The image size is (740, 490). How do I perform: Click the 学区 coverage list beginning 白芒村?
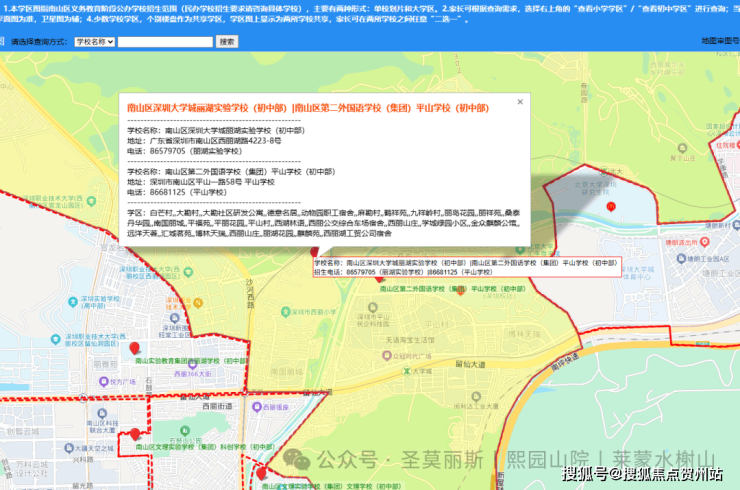coord(324,223)
